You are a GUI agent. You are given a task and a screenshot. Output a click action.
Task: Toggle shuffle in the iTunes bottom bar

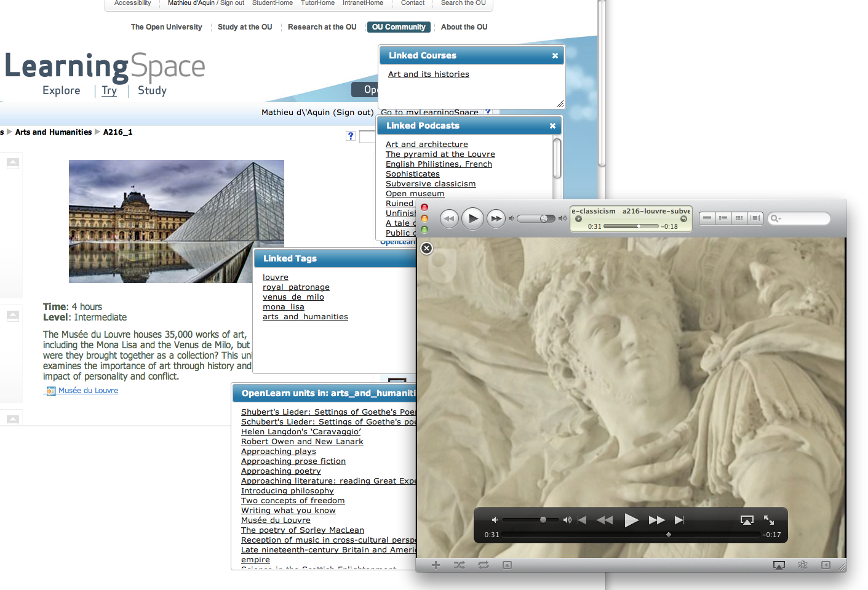tap(459, 565)
